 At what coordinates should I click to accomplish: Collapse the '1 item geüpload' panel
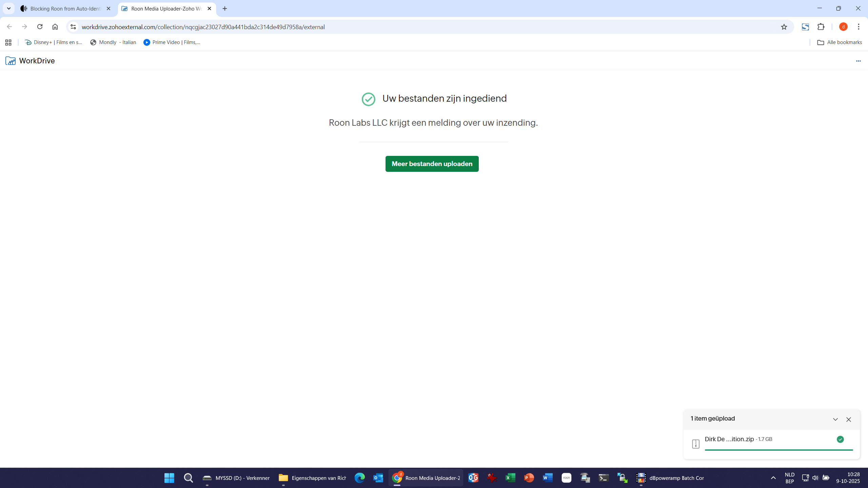835,420
